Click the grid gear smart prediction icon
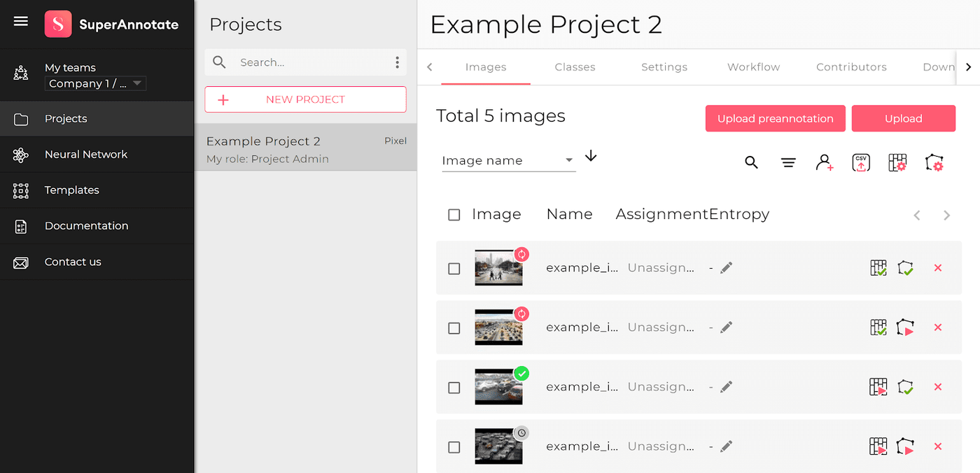The width and height of the screenshot is (980, 473). click(897, 163)
